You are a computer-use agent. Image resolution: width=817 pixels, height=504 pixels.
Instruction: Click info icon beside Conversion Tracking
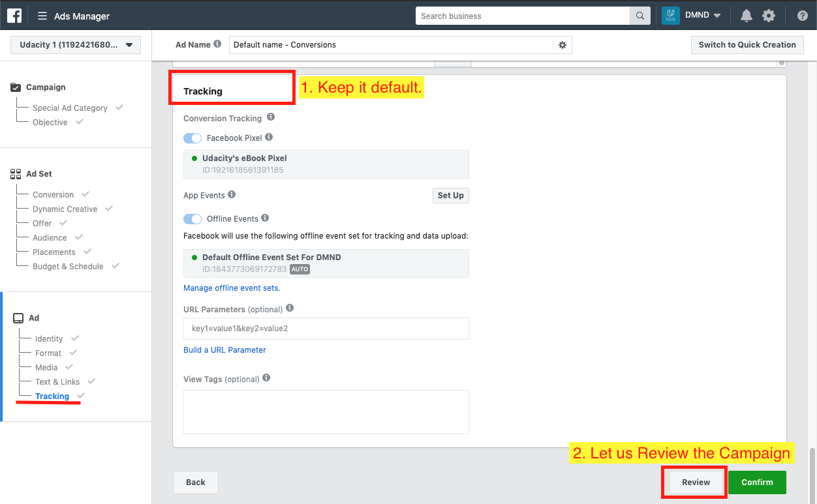pyautogui.click(x=271, y=117)
